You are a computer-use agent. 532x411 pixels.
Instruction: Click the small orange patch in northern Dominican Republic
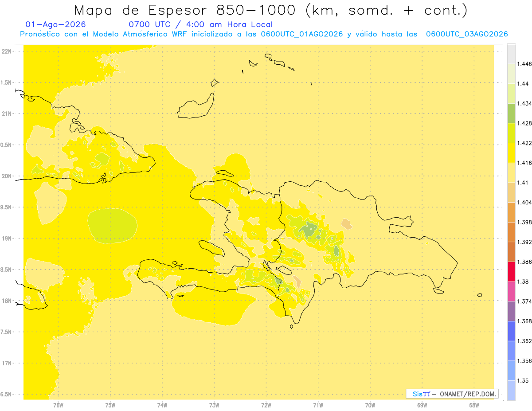[347, 224]
